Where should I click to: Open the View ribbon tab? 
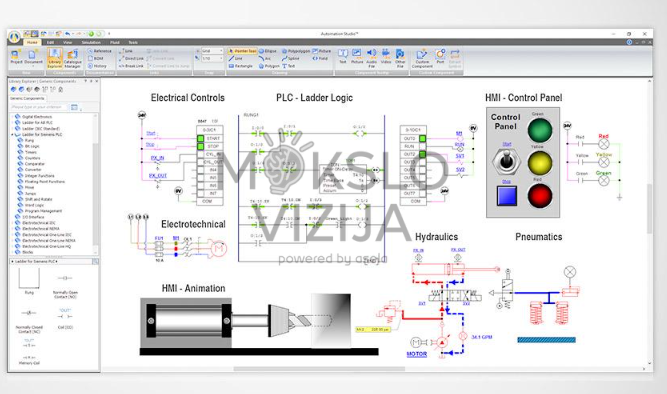pyautogui.click(x=67, y=43)
